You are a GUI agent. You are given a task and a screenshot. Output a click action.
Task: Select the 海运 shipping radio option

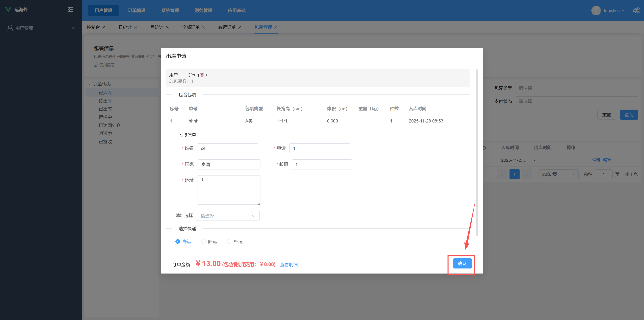pyautogui.click(x=177, y=241)
